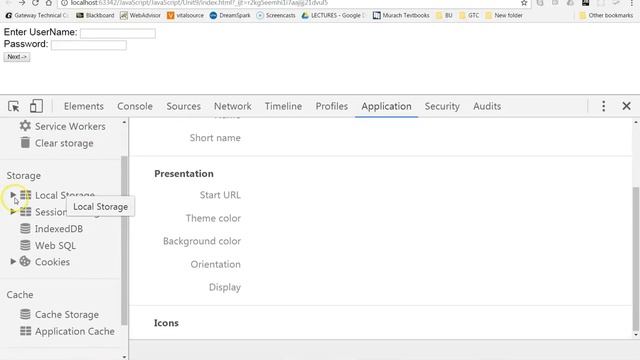
Task: Click the Enter UserName input field
Action: click(118, 33)
